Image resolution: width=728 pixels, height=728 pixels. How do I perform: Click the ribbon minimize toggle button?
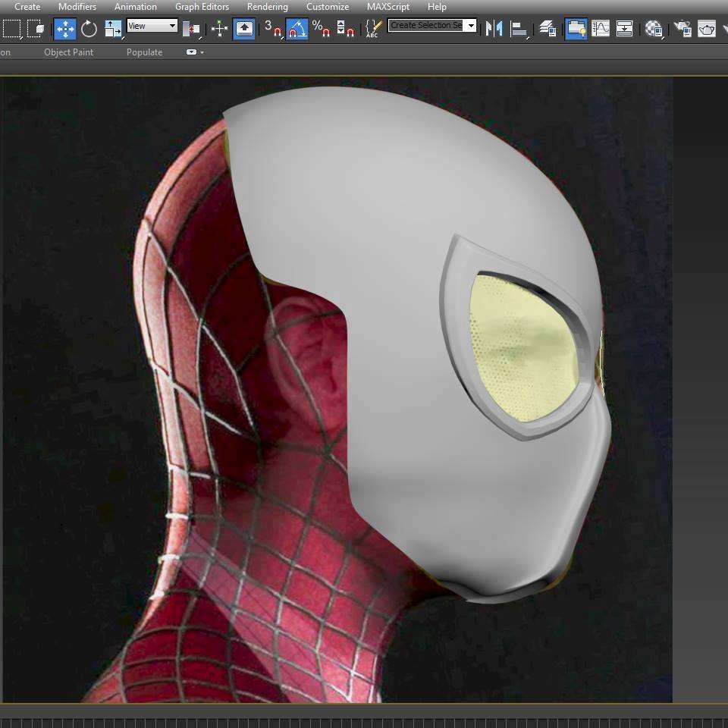pyautogui.click(x=191, y=52)
